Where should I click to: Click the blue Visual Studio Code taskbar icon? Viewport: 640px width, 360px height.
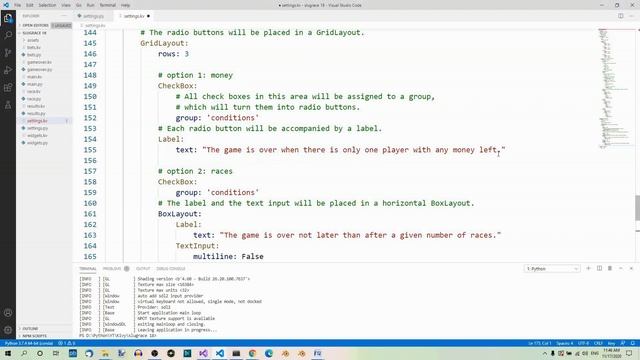220,353
